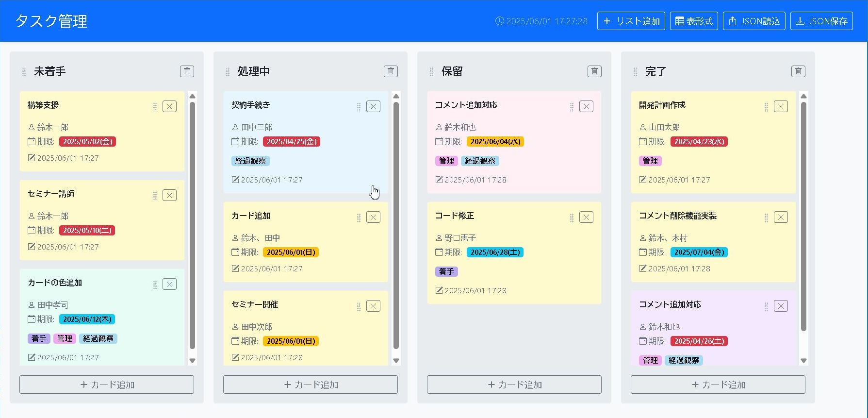Grab the drag handle of 保留 list
Viewport: 868px width, 418px height.
[x=431, y=72]
